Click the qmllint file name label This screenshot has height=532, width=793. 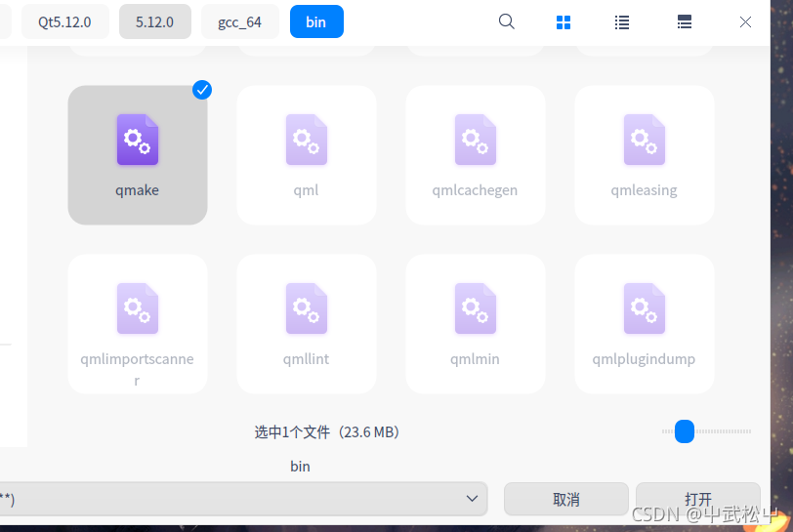click(306, 359)
